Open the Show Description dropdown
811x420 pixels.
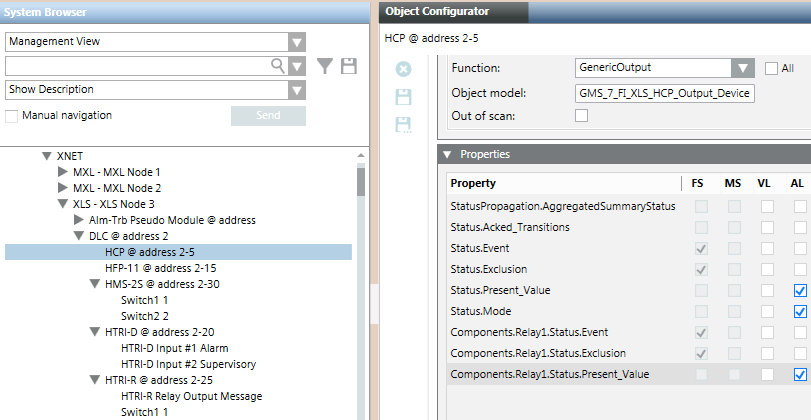(296, 90)
